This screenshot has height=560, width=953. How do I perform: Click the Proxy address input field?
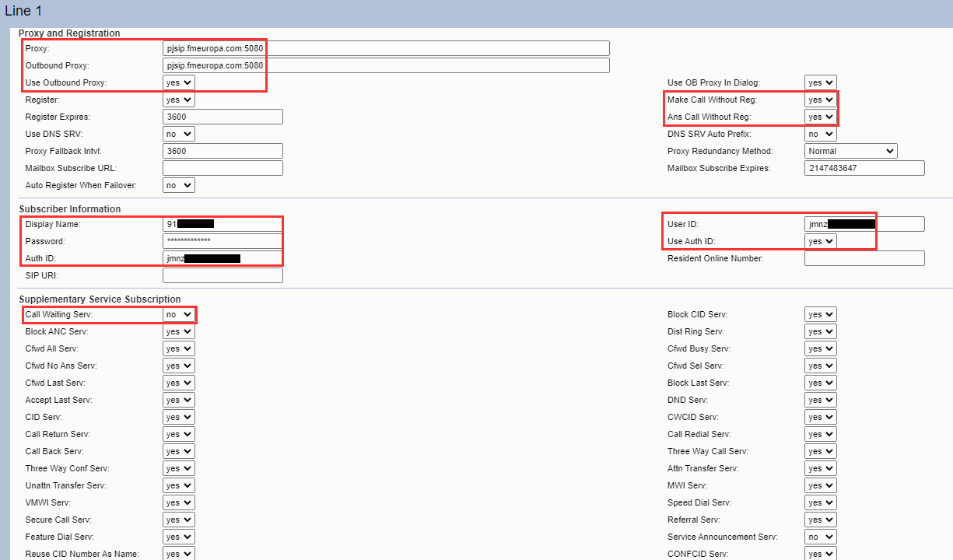[x=386, y=48]
